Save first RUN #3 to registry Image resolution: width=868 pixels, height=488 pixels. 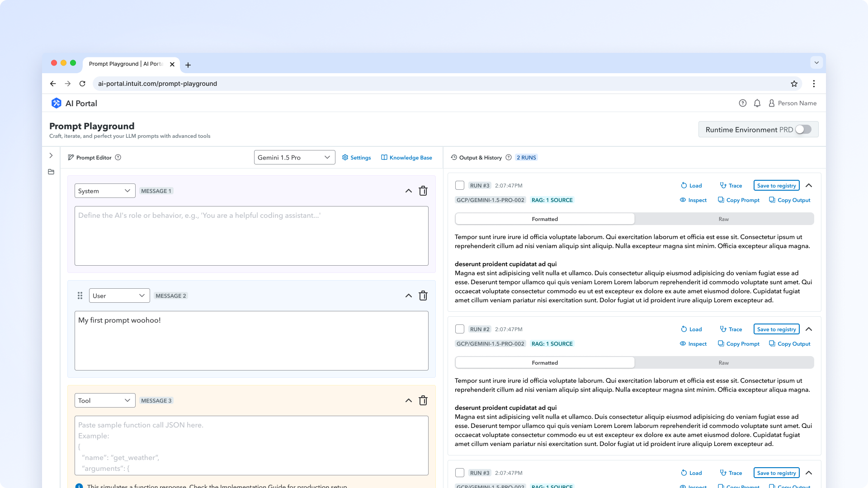coord(776,185)
